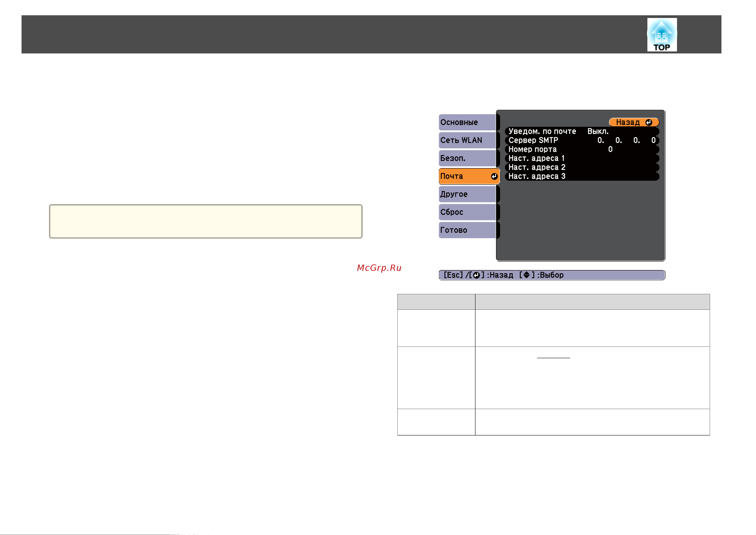Click the enter arrow icon on Назад
The height and width of the screenshot is (535, 756).
pyautogui.click(x=649, y=122)
